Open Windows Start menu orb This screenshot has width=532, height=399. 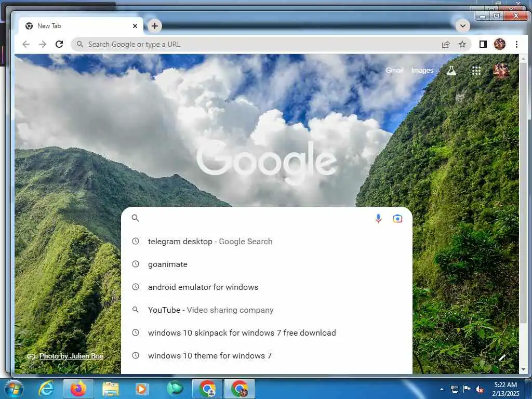pyautogui.click(x=14, y=389)
